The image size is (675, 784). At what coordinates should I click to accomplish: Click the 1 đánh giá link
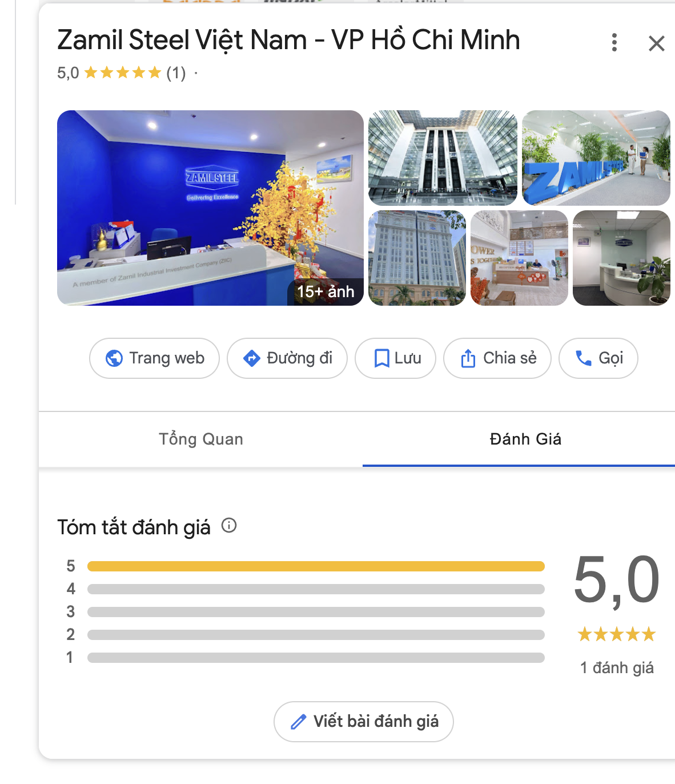[x=616, y=666]
